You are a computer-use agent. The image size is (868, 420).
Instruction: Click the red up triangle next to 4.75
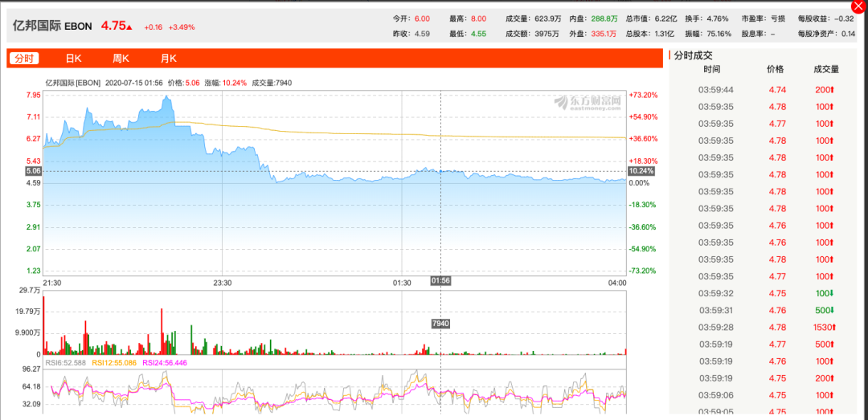pos(129,27)
